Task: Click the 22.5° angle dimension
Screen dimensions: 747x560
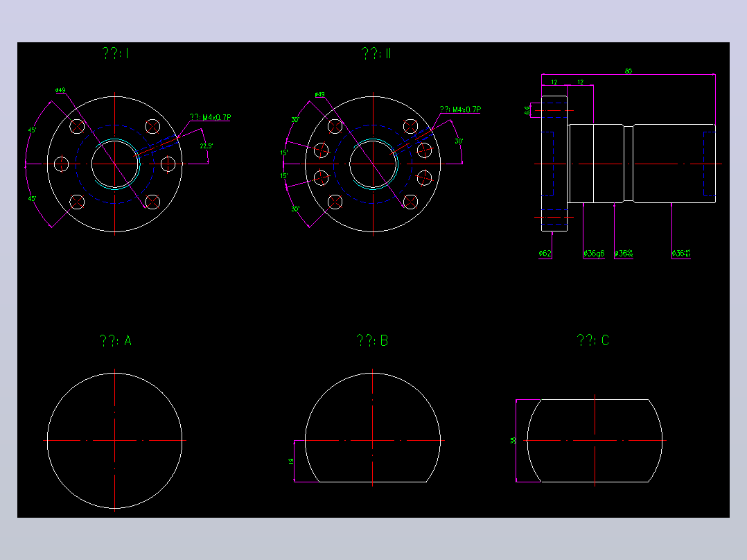Action: 206,146
